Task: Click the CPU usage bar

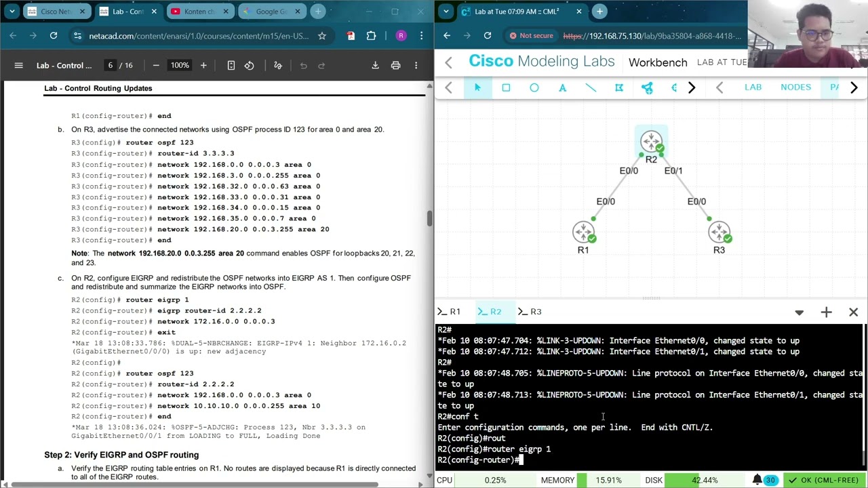Action: click(x=495, y=480)
